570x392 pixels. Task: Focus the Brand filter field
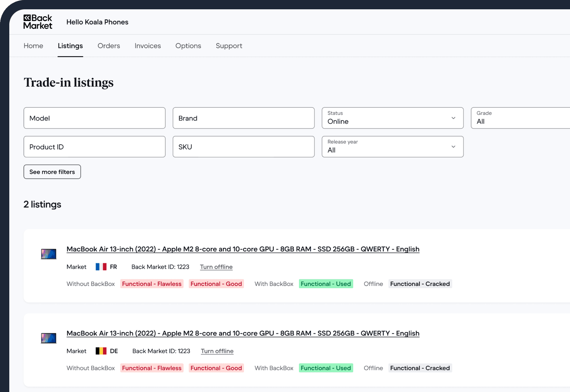tap(244, 118)
